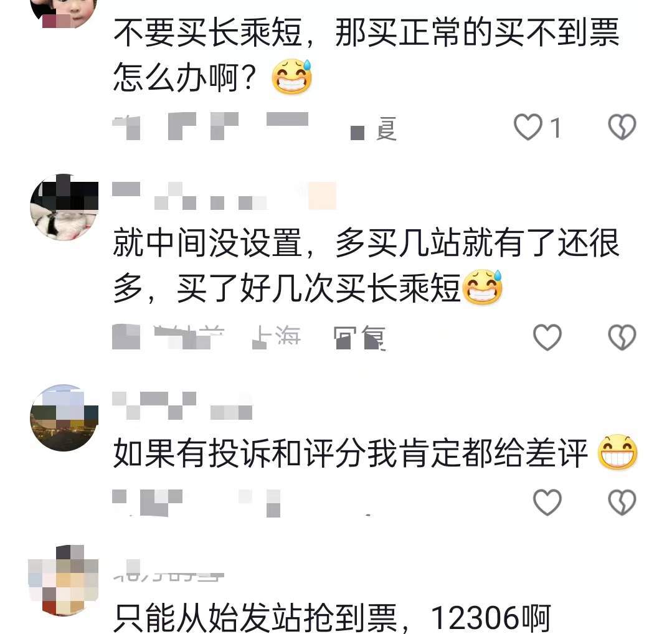672x634 pixels.
Task: Open the pixelated avatar of last commenter
Action: (64, 580)
